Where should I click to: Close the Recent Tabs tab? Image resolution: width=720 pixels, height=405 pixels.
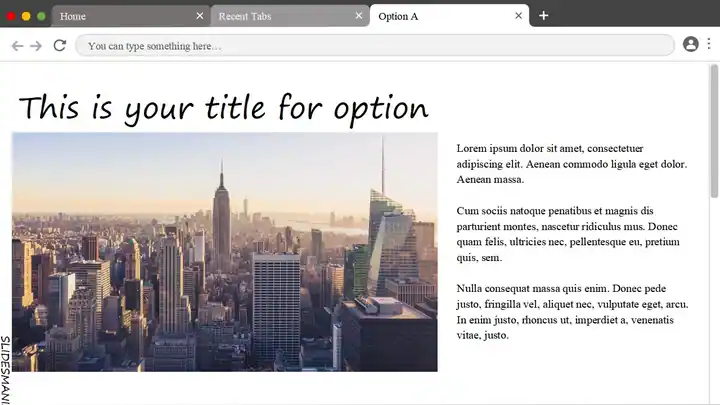coord(359,16)
